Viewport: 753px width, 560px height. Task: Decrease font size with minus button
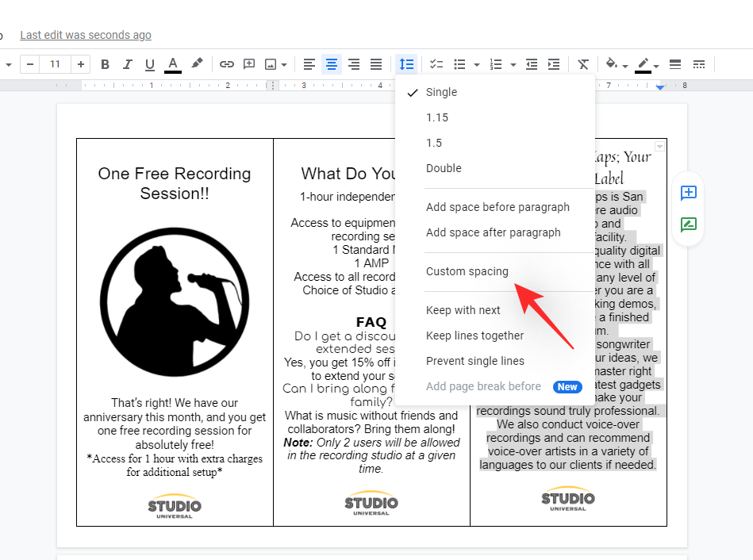tap(30, 64)
